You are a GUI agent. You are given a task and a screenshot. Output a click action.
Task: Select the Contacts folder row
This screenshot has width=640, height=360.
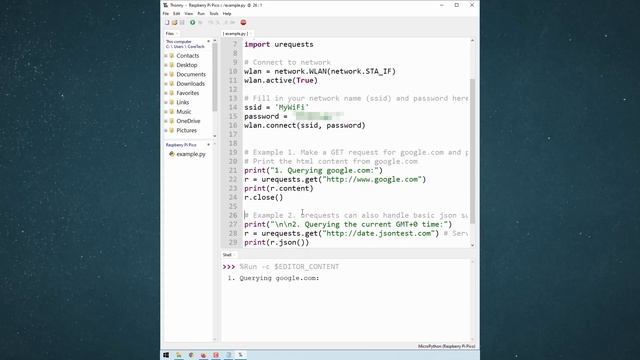(187, 56)
